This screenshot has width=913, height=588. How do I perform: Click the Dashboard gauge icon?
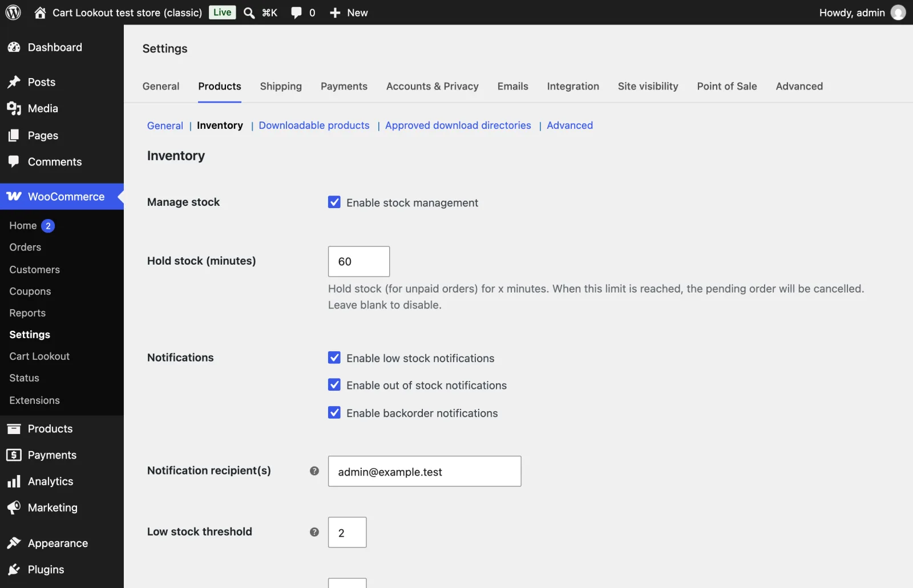pyautogui.click(x=14, y=47)
